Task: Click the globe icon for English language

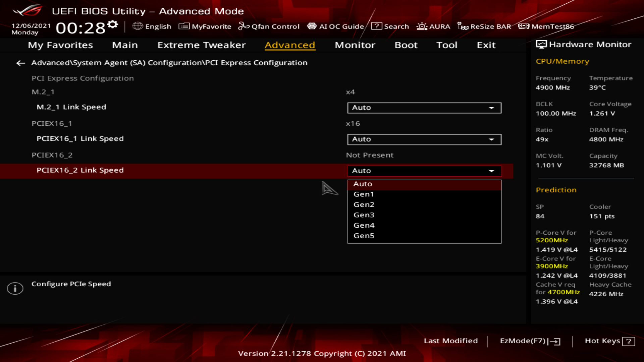Action: pyautogui.click(x=138, y=26)
